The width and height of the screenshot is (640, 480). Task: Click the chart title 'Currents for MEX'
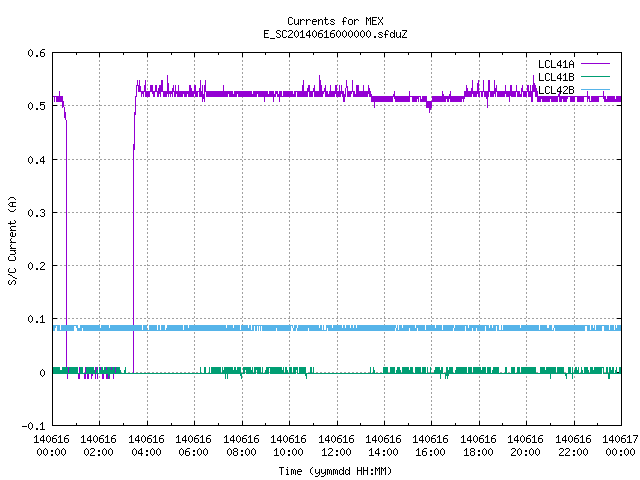[x=335, y=21]
